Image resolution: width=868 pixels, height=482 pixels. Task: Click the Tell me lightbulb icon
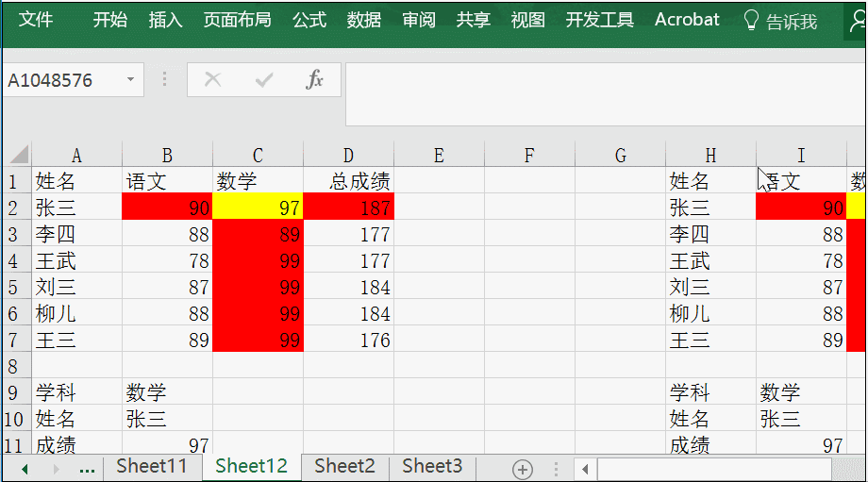pyautogui.click(x=751, y=21)
